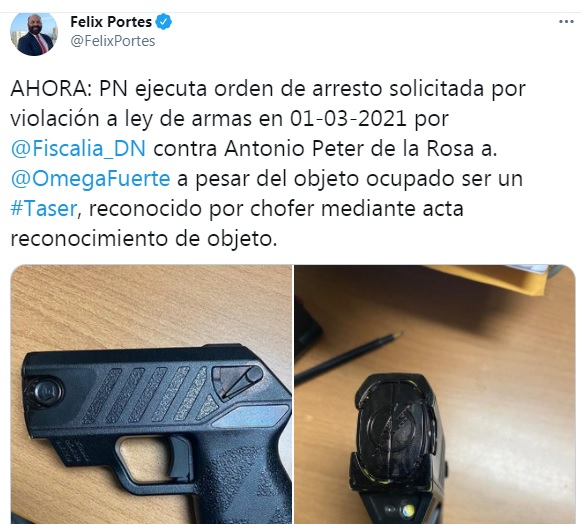Click the safety lever on the taser photo
Viewport: 581px width, 524px height.
coord(238,382)
